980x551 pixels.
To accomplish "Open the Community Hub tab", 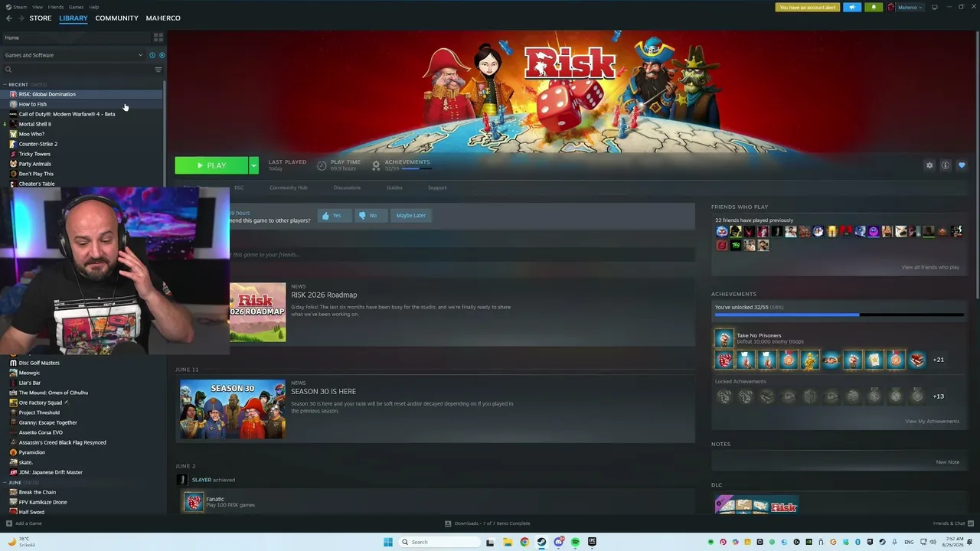I will pyautogui.click(x=288, y=187).
